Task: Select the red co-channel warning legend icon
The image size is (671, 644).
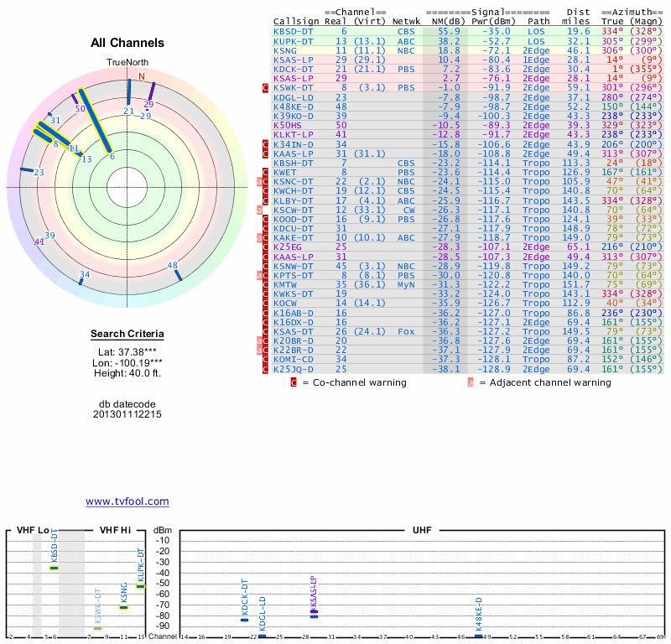Action: point(294,382)
